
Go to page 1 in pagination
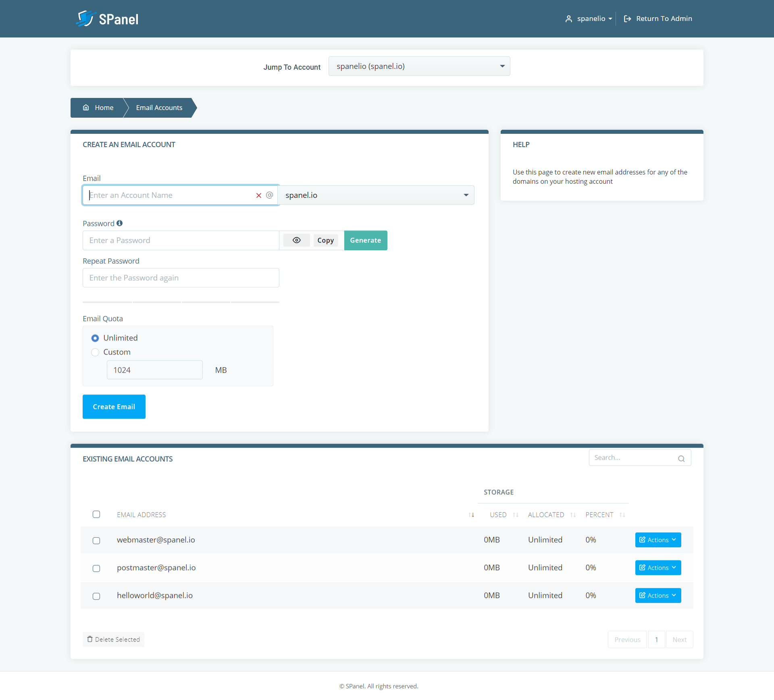coord(656,640)
